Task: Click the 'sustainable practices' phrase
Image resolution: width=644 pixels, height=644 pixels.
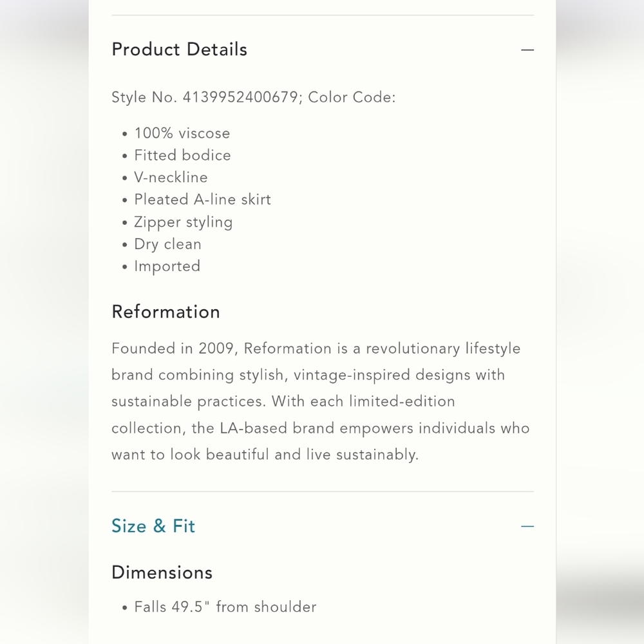Action: click(x=189, y=402)
